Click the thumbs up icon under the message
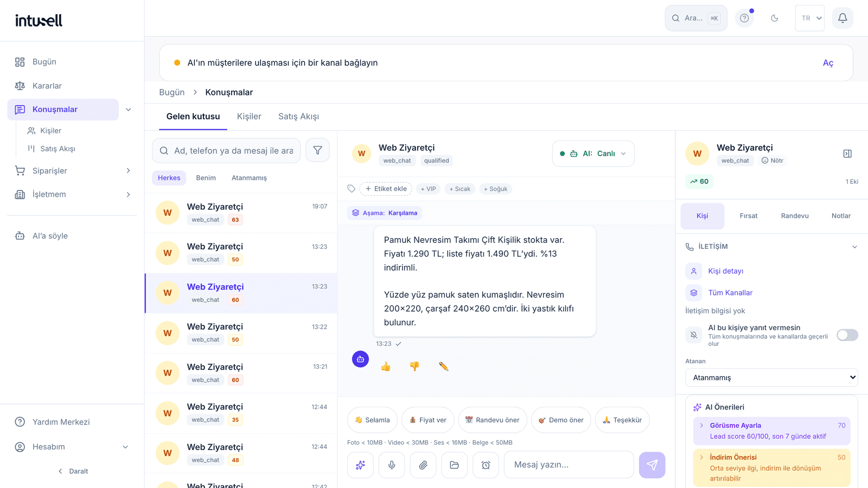Screen dimensions: 868x488 386,367
